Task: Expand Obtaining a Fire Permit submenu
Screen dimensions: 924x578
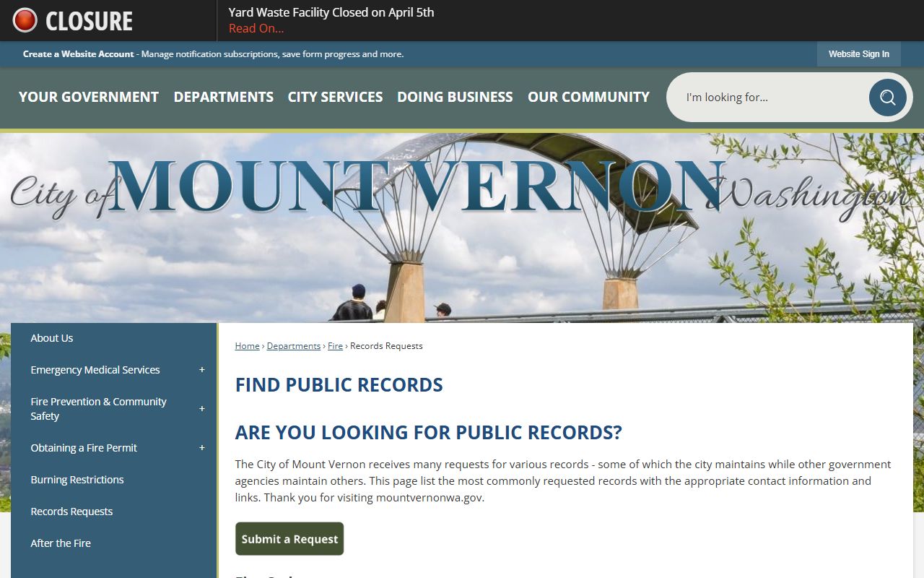Action: 202,448
